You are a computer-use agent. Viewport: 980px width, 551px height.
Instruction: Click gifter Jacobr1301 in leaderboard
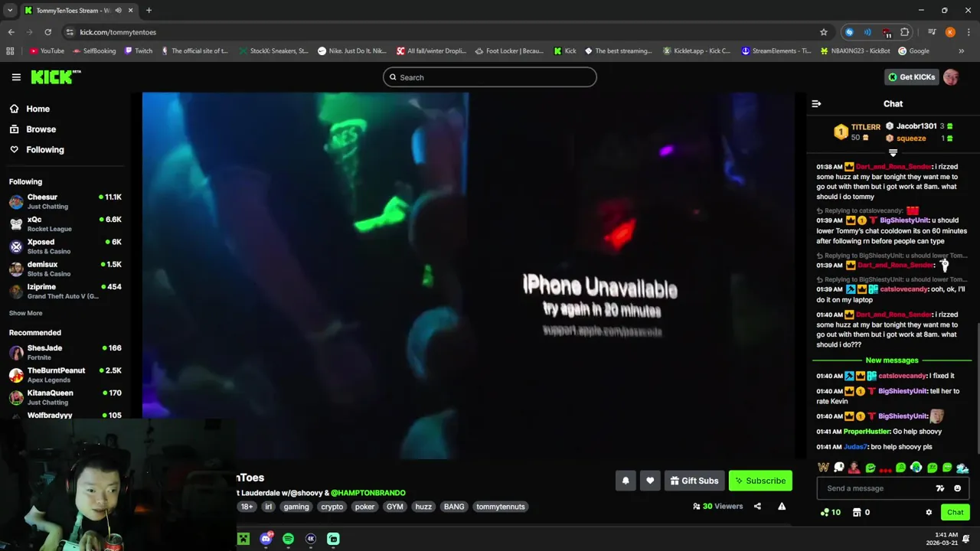pos(916,126)
